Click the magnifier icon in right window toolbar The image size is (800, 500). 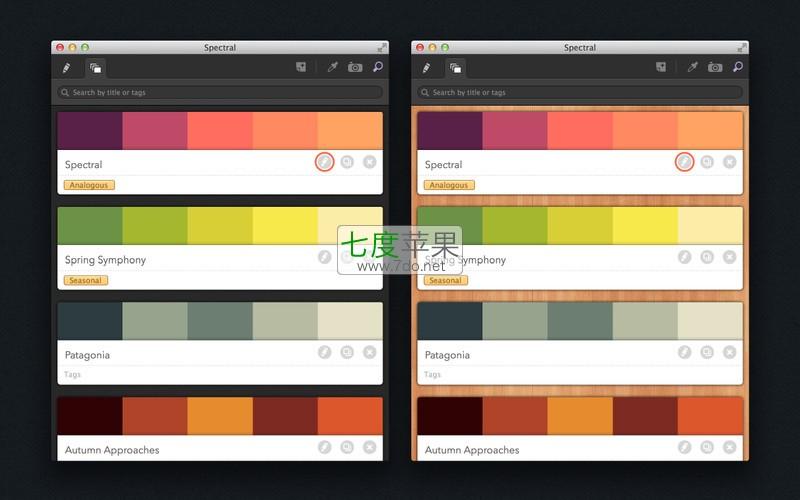click(x=738, y=67)
